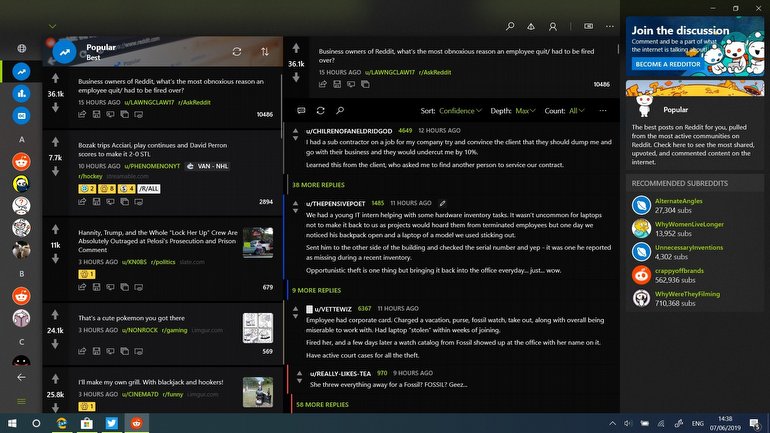Open the orange Reddit avatar under letter A
Screen dimensions: 770x433
point(21,162)
